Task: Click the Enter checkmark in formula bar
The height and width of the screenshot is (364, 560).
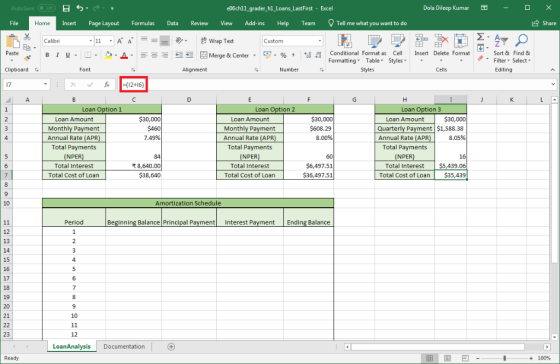Action: (x=90, y=85)
